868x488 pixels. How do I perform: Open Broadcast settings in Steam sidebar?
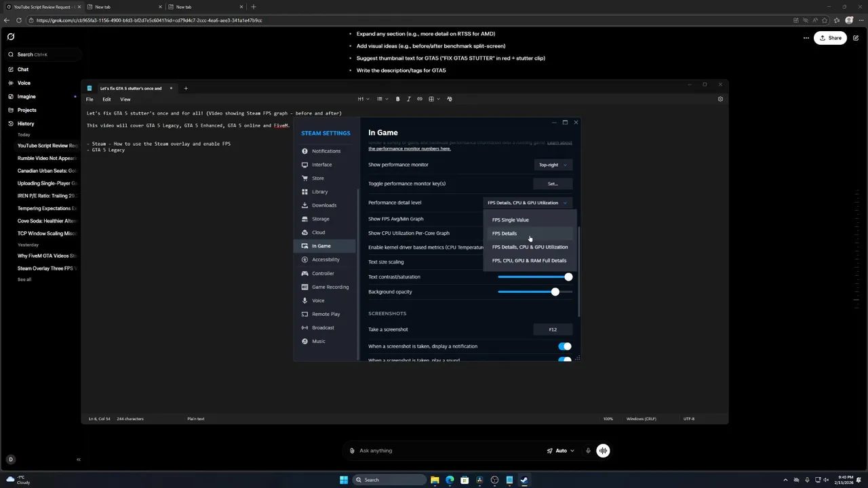pos(323,327)
